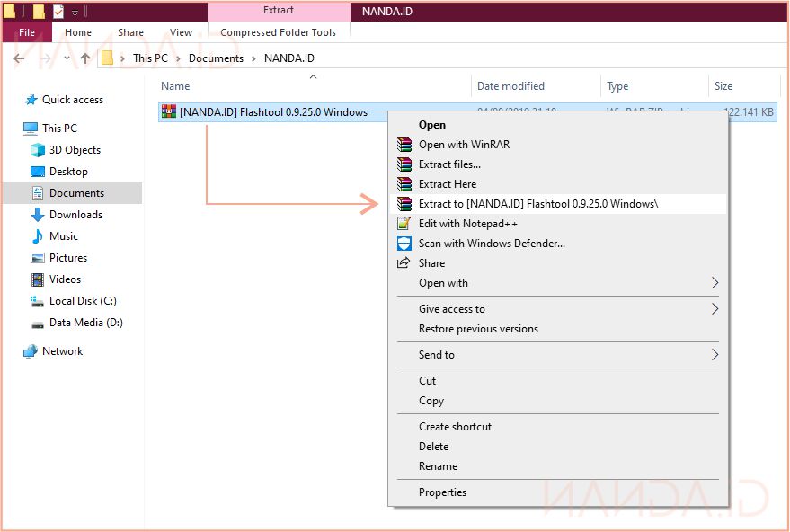This screenshot has height=532, width=790.
Task: Click the WinRAR icon beside Extract Here
Action: point(404,184)
